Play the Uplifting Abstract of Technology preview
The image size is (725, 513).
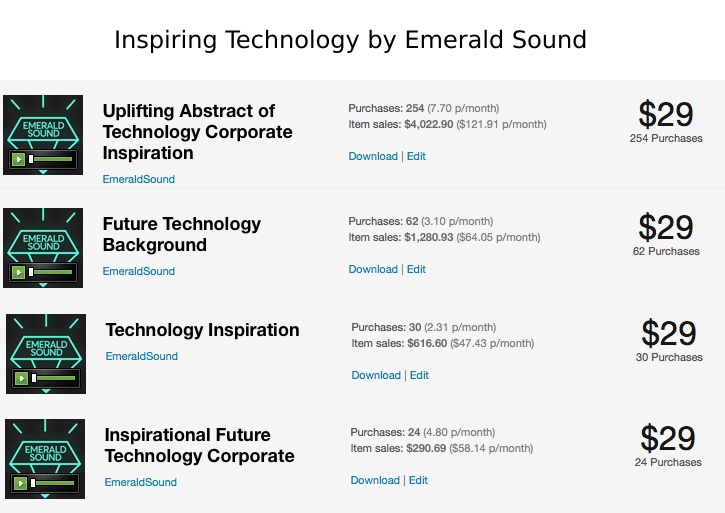click(x=18, y=159)
